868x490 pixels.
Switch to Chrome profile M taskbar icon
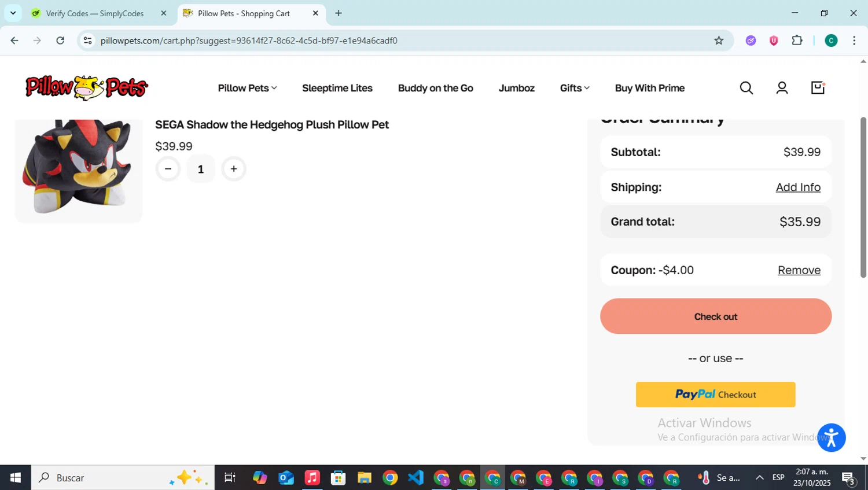[518, 478]
